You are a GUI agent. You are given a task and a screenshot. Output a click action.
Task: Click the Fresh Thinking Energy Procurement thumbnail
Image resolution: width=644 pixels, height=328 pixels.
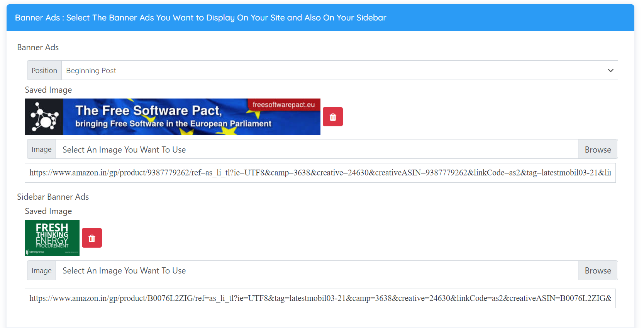click(x=52, y=238)
